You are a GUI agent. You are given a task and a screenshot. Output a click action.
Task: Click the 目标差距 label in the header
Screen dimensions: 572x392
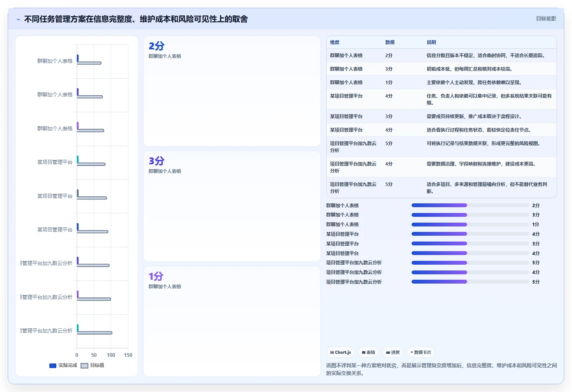[546, 19]
